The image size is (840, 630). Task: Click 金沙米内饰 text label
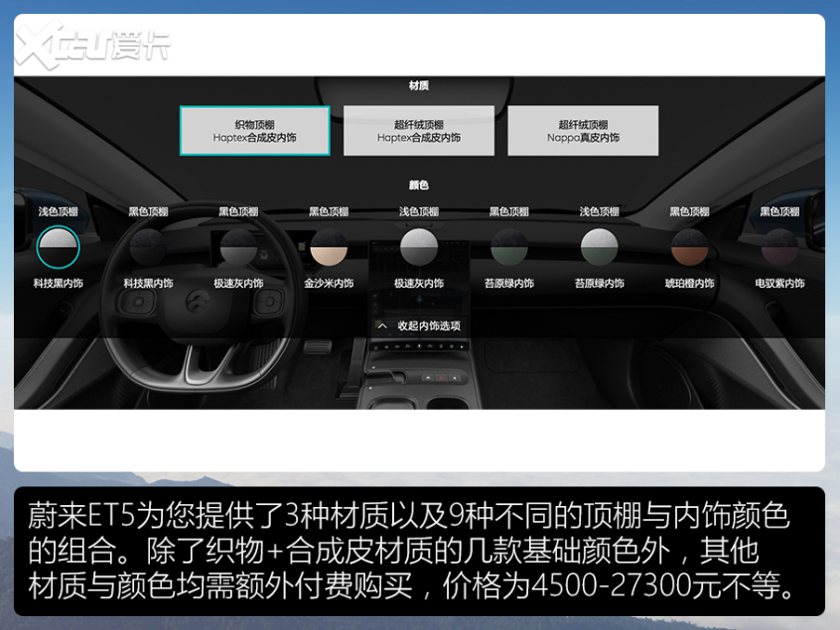coord(329,283)
